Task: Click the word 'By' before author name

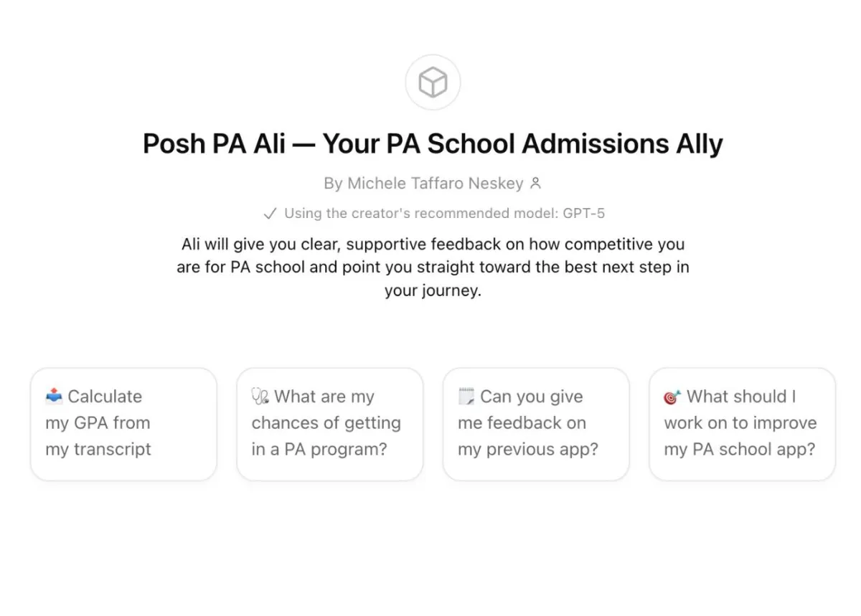Action: [x=333, y=184]
